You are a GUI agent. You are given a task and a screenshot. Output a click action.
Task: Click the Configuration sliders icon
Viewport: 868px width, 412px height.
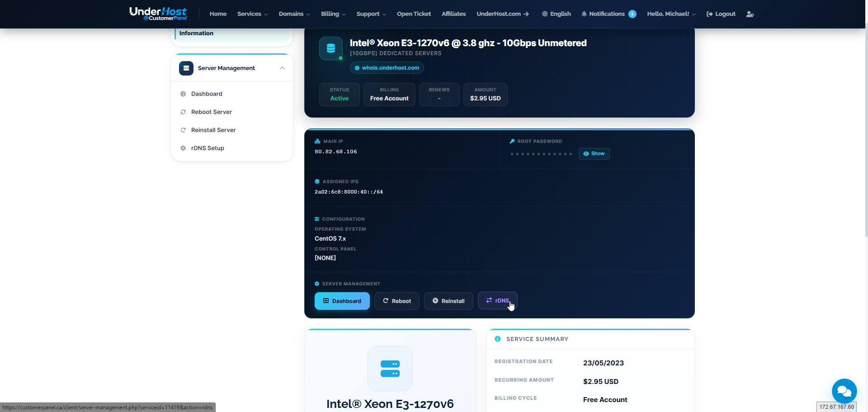click(x=317, y=219)
